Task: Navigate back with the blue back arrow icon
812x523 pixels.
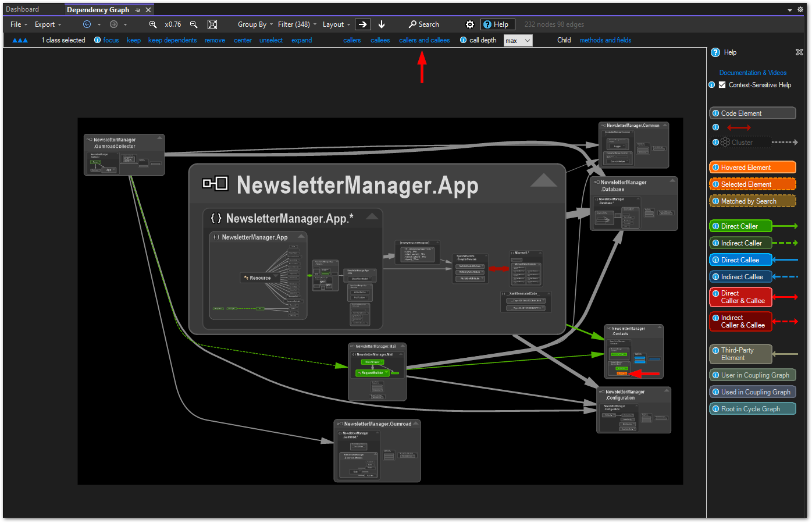Action: tap(86, 24)
